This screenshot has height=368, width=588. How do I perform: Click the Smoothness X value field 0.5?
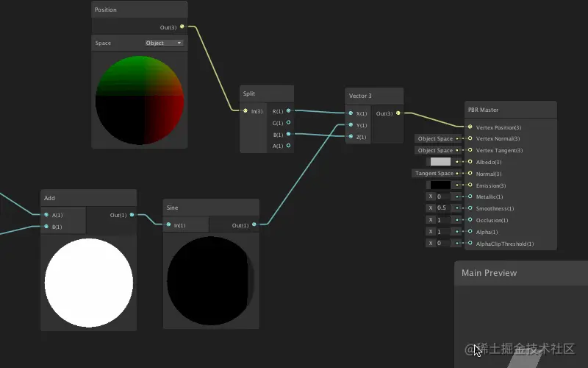[x=443, y=208]
